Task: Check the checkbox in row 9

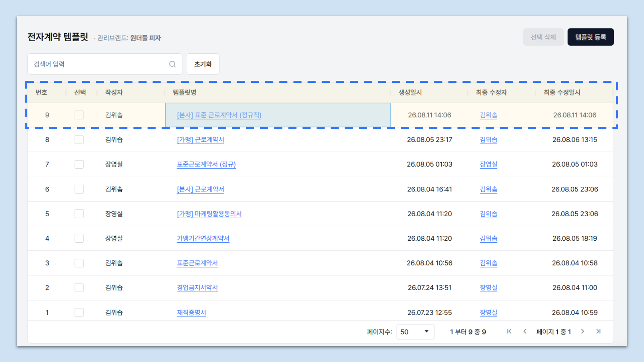Action: tap(79, 115)
